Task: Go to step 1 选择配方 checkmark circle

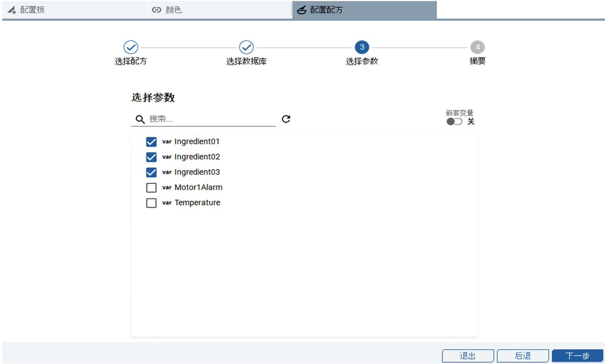Action: pyautogui.click(x=130, y=47)
